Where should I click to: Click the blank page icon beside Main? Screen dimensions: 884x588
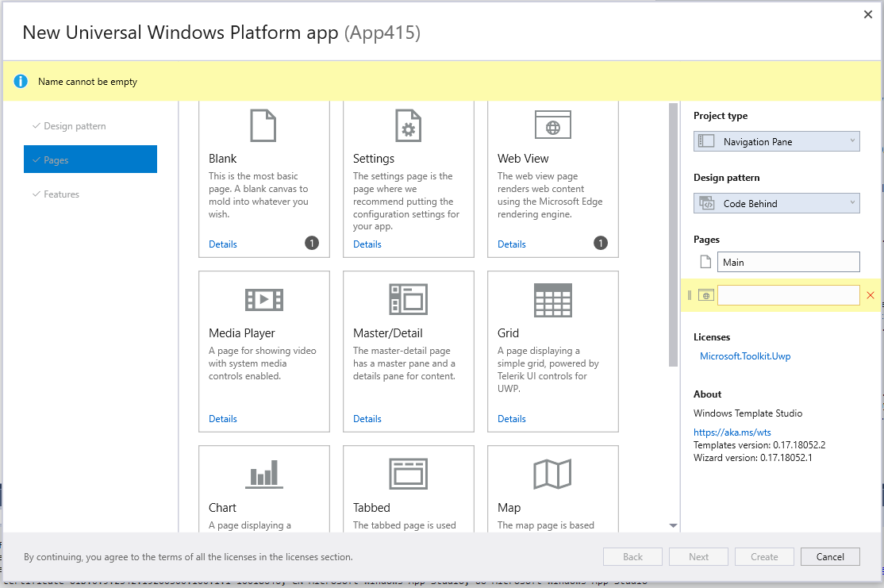pyautogui.click(x=705, y=262)
